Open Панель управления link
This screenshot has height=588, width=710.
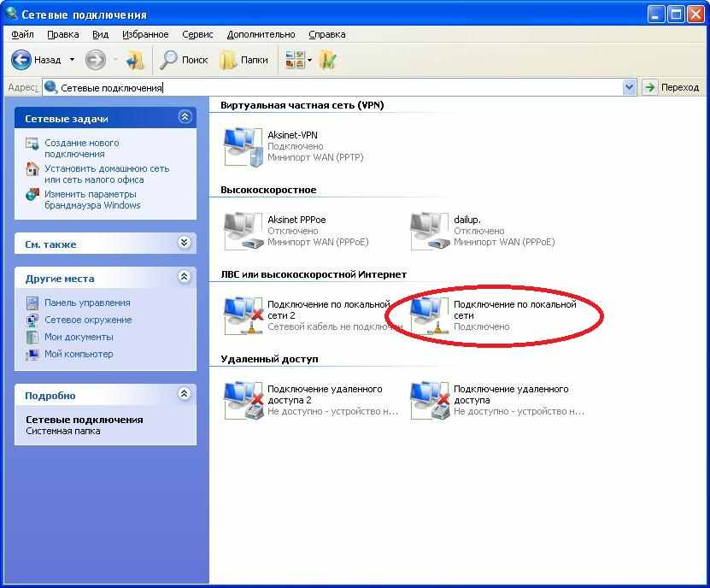[87, 303]
